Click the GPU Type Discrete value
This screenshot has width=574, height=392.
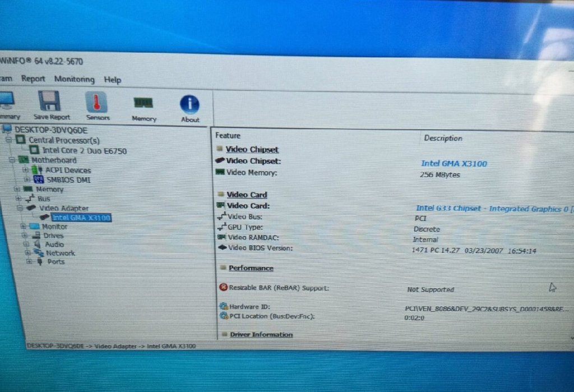click(427, 229)
